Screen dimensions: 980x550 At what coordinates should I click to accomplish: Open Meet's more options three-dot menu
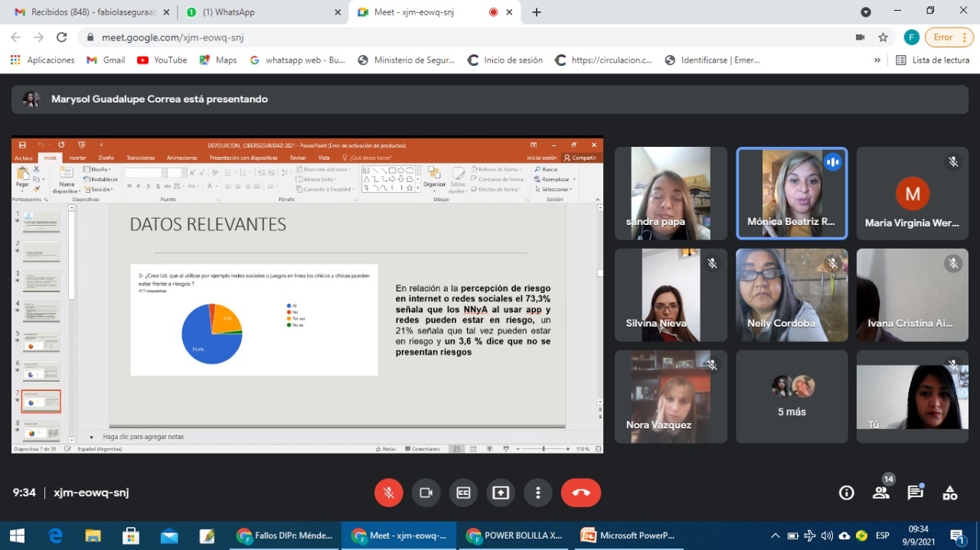pos(538,493)
